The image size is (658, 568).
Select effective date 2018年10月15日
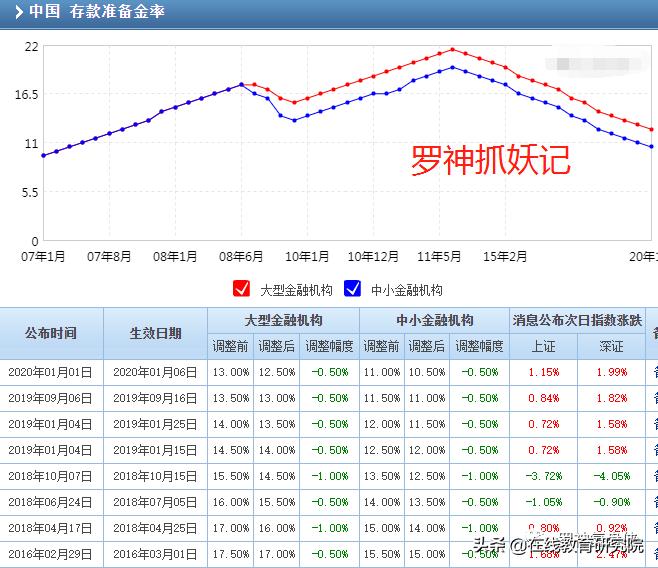tap(155, 476)
